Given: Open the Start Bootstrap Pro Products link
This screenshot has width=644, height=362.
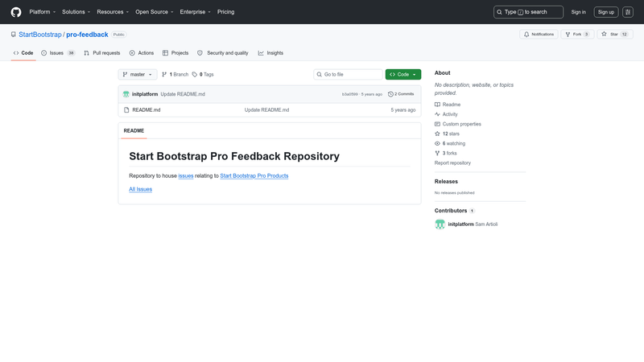Looking at the screenshot, I should click(254, 175).
